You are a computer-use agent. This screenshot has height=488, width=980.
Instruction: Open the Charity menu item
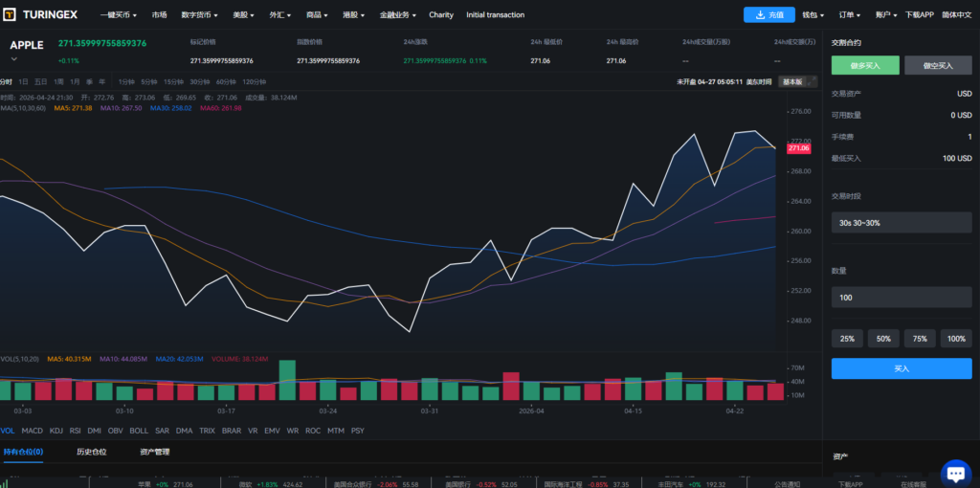(x=441, y=15)
